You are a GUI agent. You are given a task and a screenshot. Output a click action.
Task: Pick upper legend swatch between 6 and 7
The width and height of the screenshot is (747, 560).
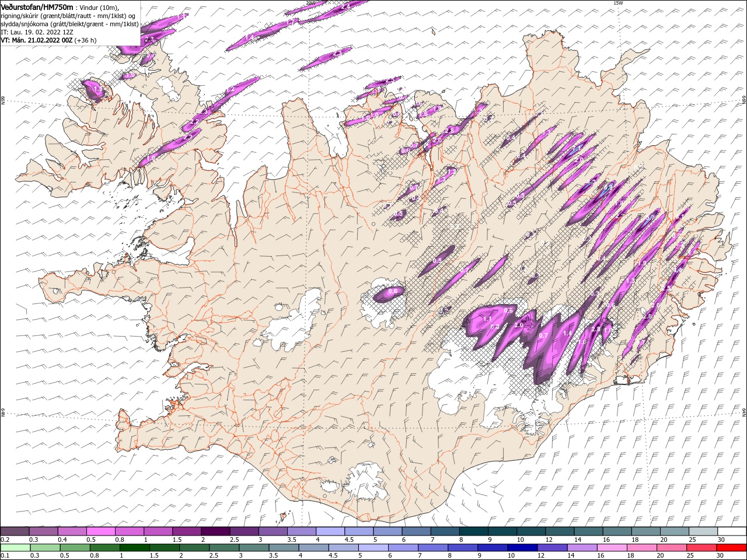[417, 531]
